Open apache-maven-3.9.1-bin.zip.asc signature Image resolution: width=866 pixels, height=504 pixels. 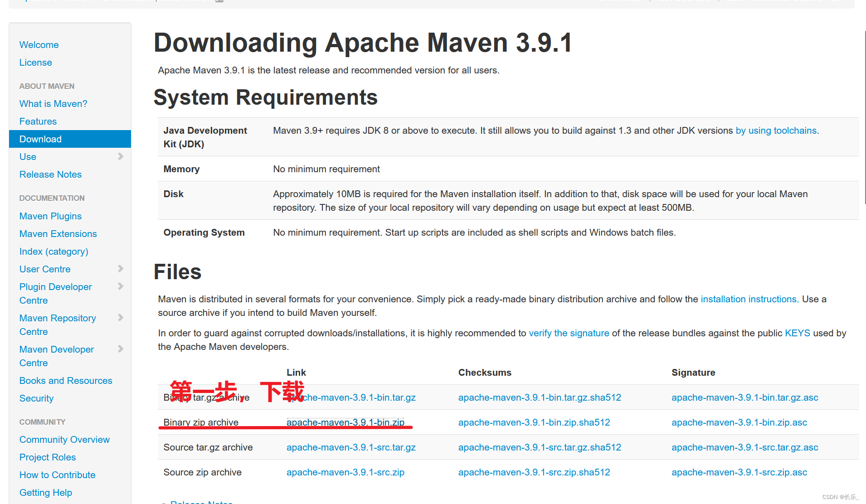(739, 422)
